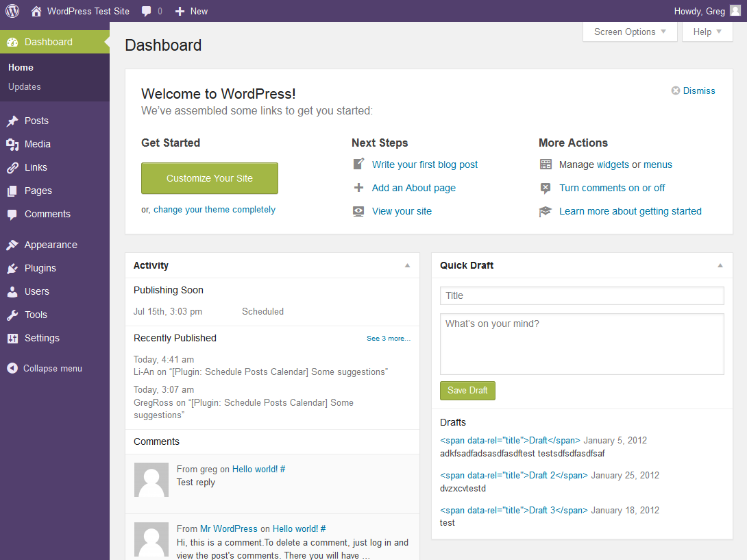747x560 pixels.
Task: Click the Plugins plug icon
Action: pos(12,268)
